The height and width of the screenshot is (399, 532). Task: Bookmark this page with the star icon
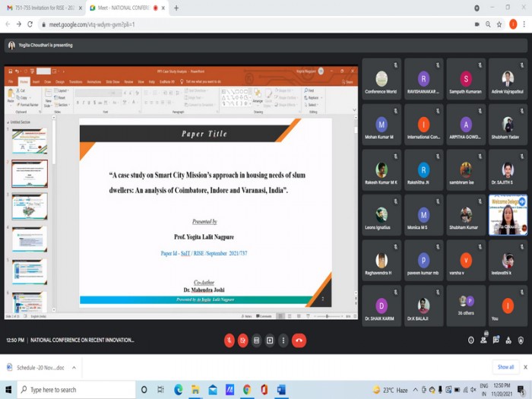point(499,24)
